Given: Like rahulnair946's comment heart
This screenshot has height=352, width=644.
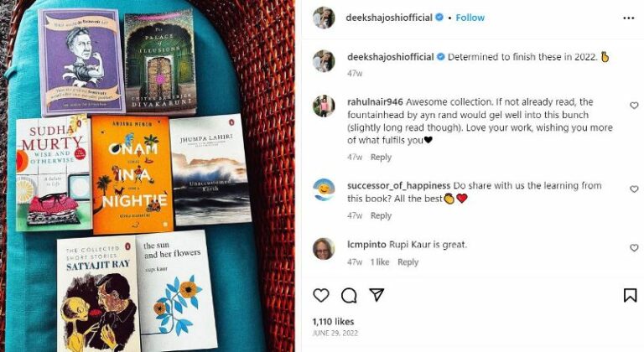Looking at the screenshot, I should coord(634,106).
